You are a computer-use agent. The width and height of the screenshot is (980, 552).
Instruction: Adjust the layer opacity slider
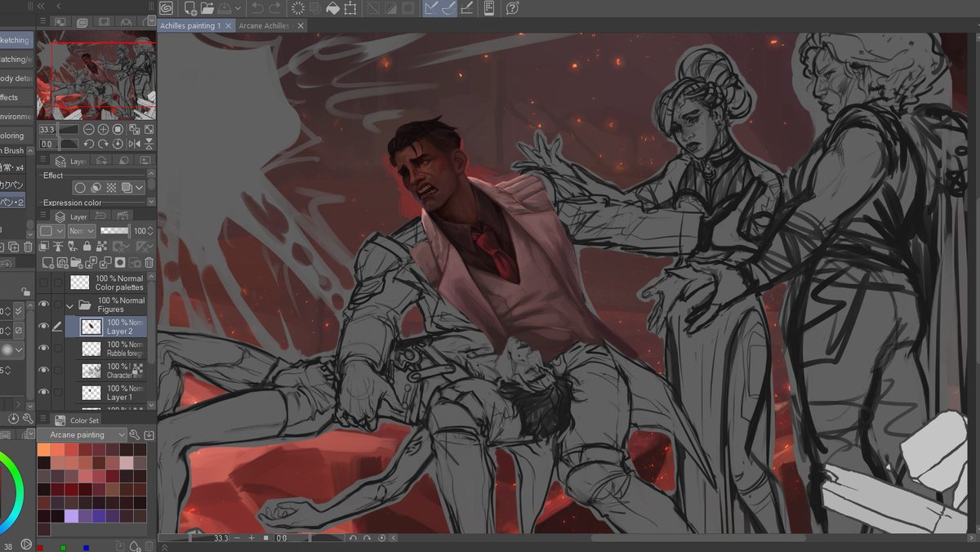tap(114, 231)
